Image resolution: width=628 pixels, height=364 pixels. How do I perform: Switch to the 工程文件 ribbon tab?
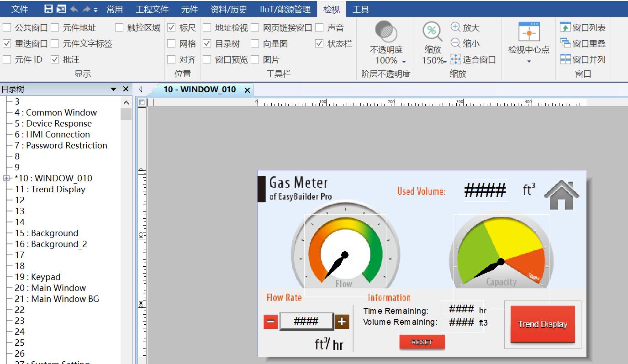[152, 9]
